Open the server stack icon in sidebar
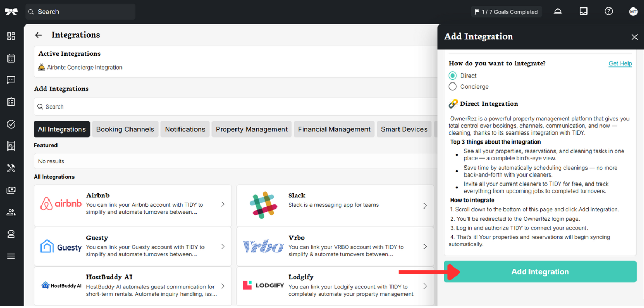The width and height of the screenshot is (644, 308). point(11,234)
